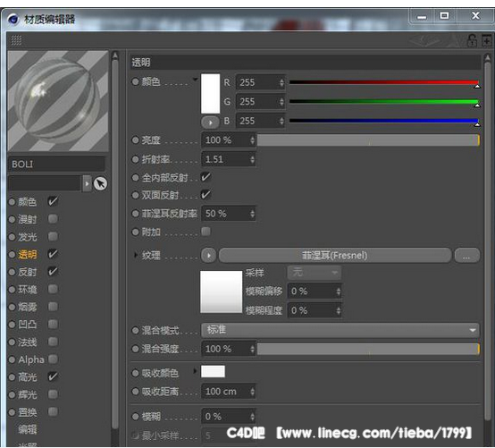
Task: Enable the 附加 checkbox
Action: [206, 232]
